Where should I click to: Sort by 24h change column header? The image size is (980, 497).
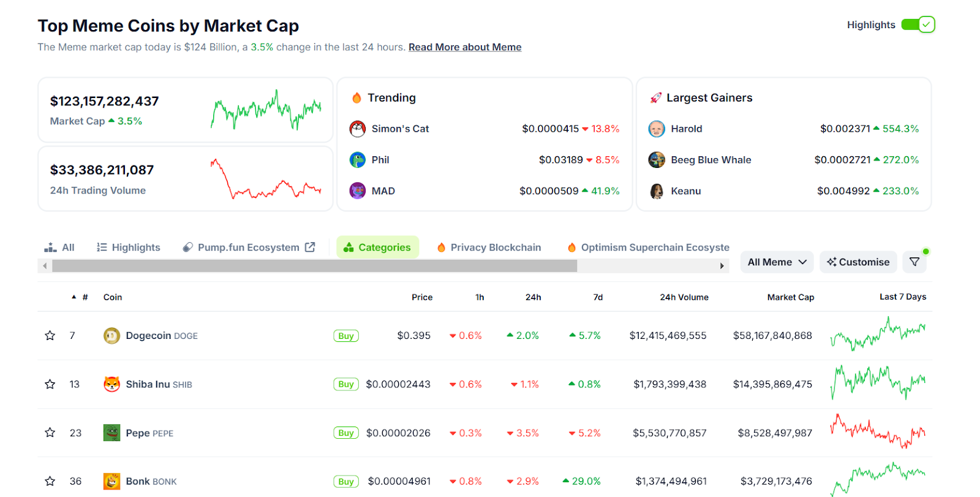click(x=533, y=297)
